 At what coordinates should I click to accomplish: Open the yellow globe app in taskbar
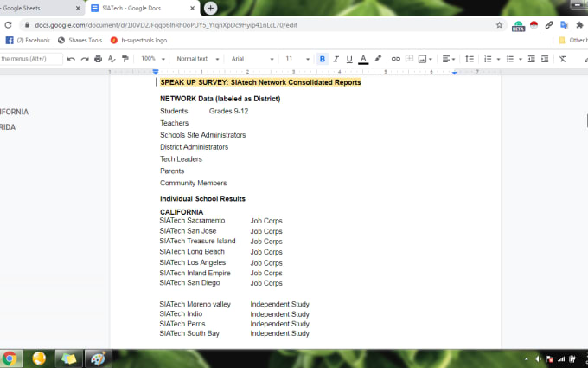click(39, 358)
